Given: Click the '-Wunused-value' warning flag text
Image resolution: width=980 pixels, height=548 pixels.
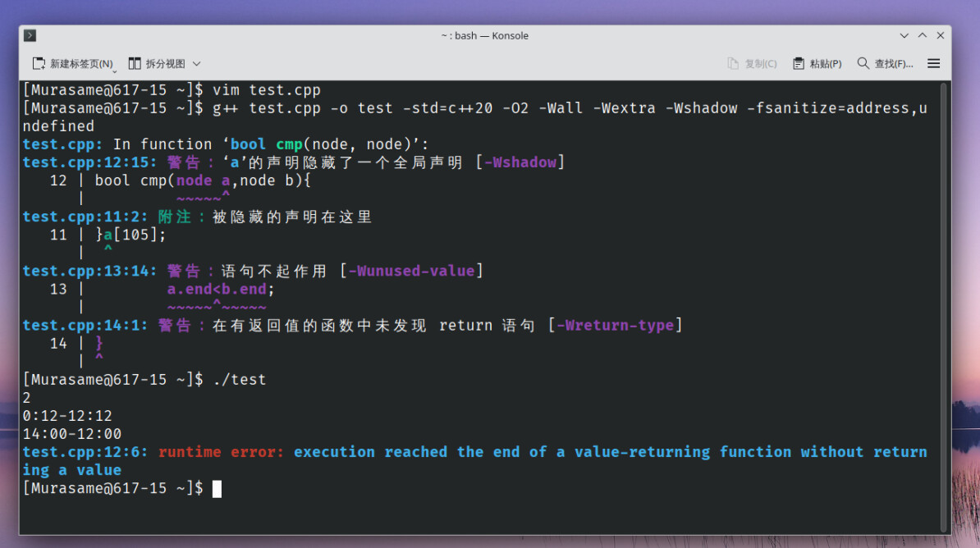Looking at the screenshot, I should [x=411, y=272].
